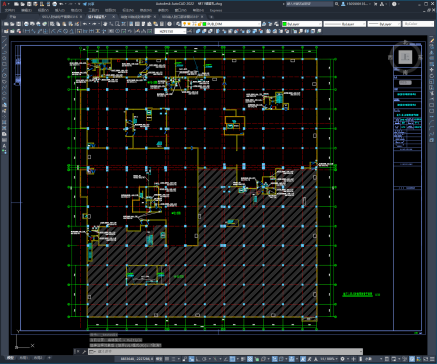Toggle Lineweight display in status bar
Viewport: 437px width, 364px height.
(243, 359)
